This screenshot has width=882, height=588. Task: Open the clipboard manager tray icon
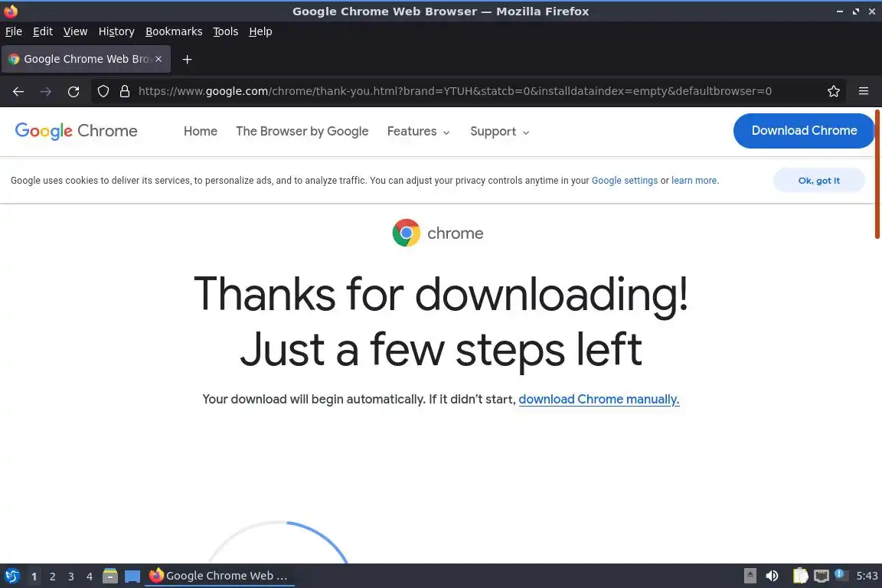(800, 576)
